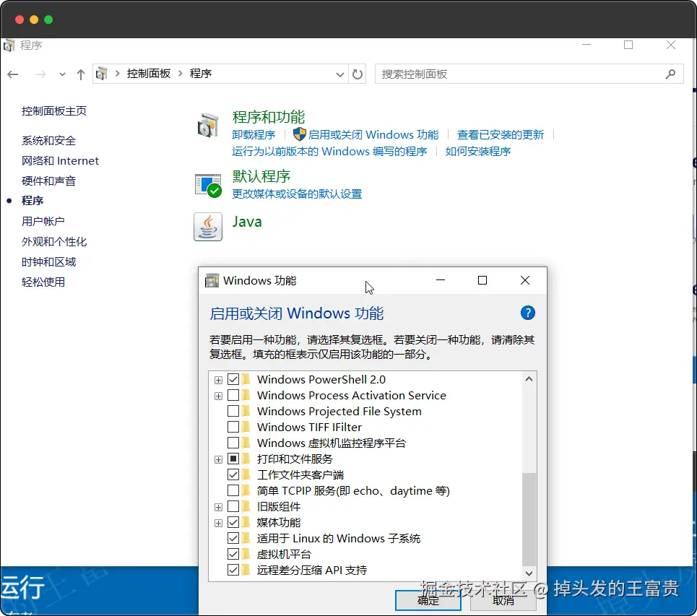Viewport: 697px width, 616px height.
Task: Check Windows Process Activation Service checkbox
Action: coord(233,395)
